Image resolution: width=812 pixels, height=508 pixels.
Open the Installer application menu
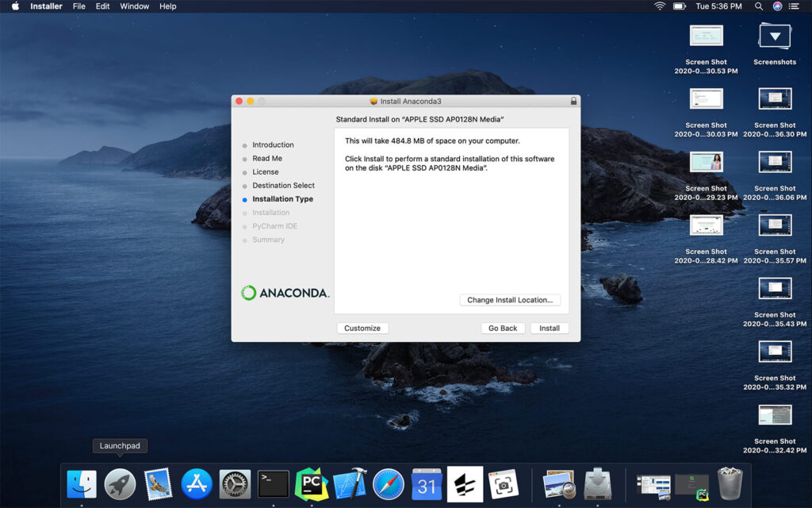click(46, 6)
